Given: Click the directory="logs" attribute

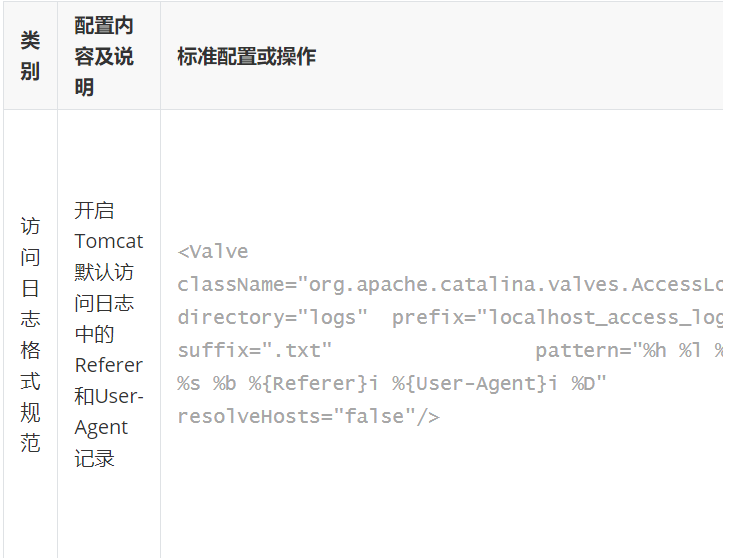Looking at the screenshot, I should tap(272, 318).
